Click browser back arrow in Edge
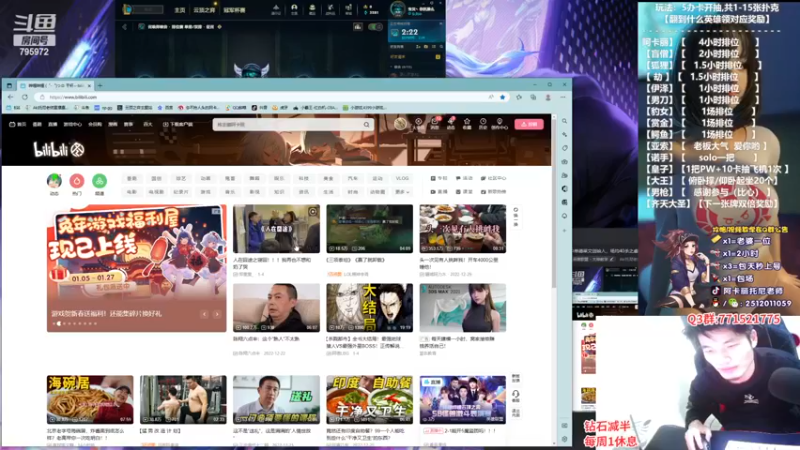800x450 pixels. click(x=11, y=97)
